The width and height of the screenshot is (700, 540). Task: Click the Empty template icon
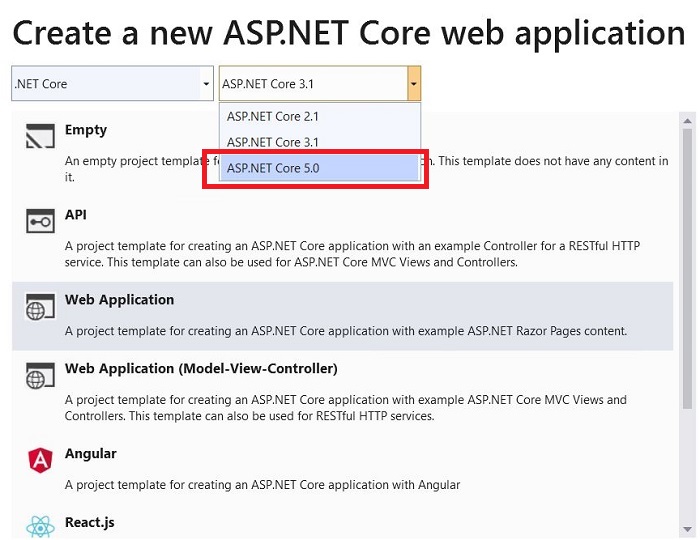pos(40,136)
